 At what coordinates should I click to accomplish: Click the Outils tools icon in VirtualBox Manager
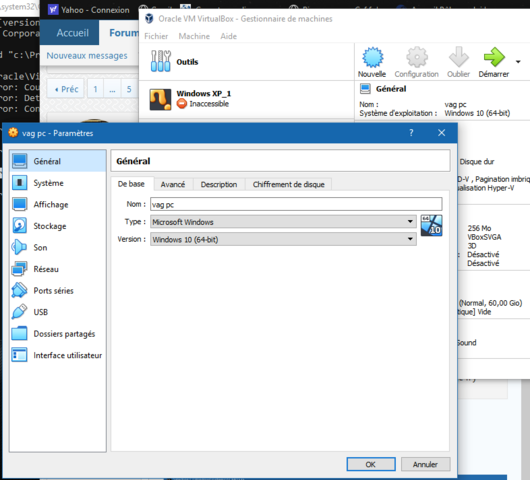(x=161, y=61)
